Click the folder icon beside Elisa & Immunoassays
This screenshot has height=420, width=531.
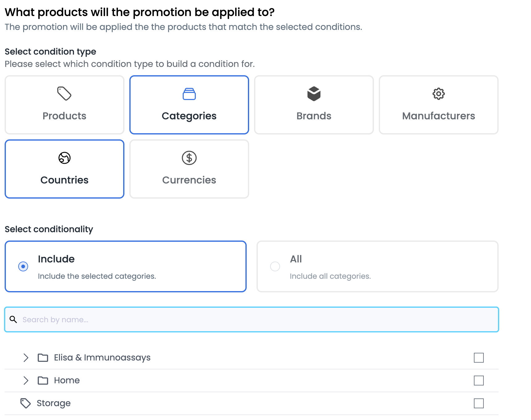tap(43, 358)
